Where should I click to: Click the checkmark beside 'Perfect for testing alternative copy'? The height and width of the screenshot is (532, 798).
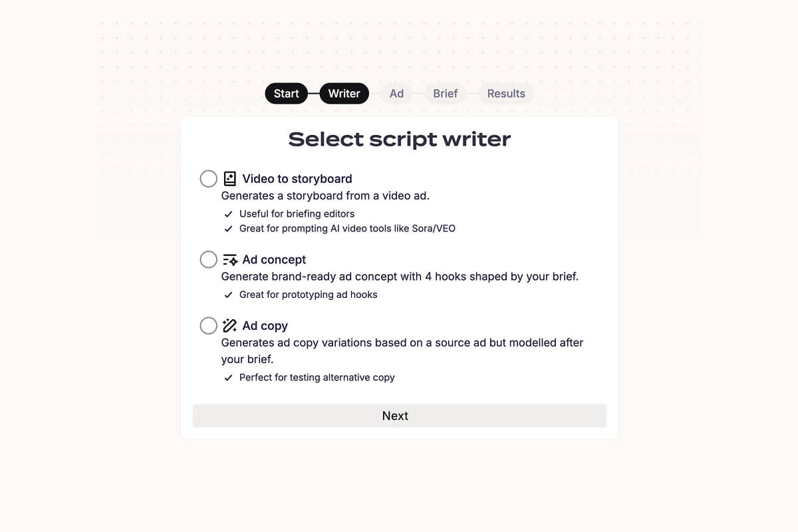tap(228, 377)
